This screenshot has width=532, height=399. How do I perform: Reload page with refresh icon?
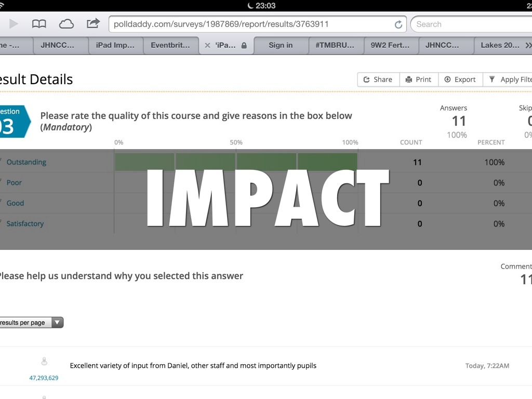click(x=398, y=24)
